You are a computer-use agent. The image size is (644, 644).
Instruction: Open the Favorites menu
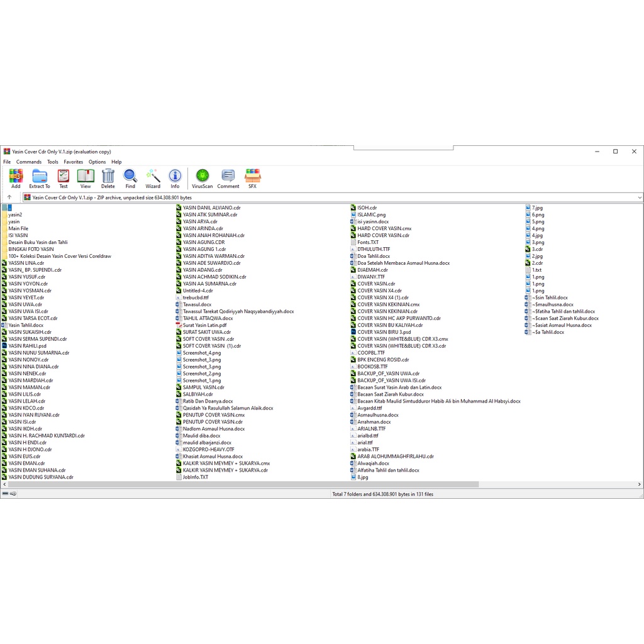(73, 162)
